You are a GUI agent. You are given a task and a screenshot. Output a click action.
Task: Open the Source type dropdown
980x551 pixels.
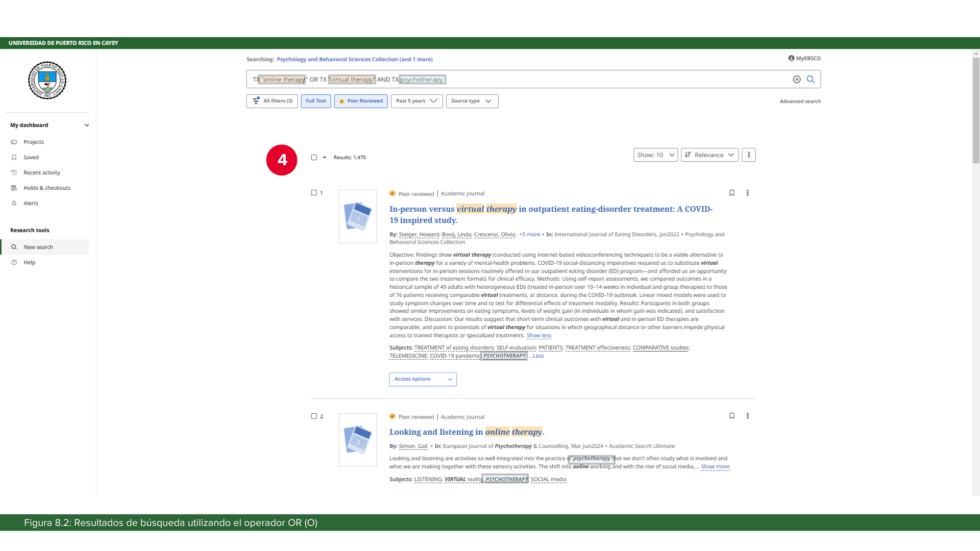pos(472,101)
